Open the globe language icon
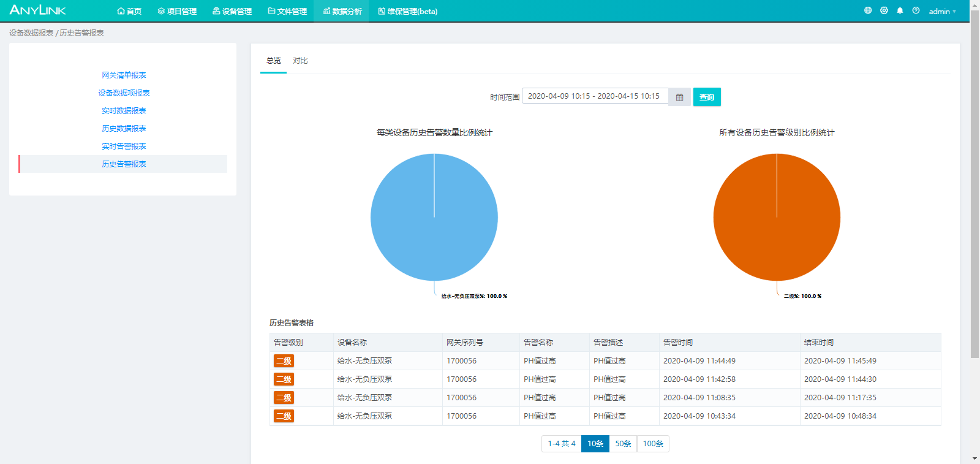The height and width of the screenshot is (464, 980). click(x=868, y=10)
